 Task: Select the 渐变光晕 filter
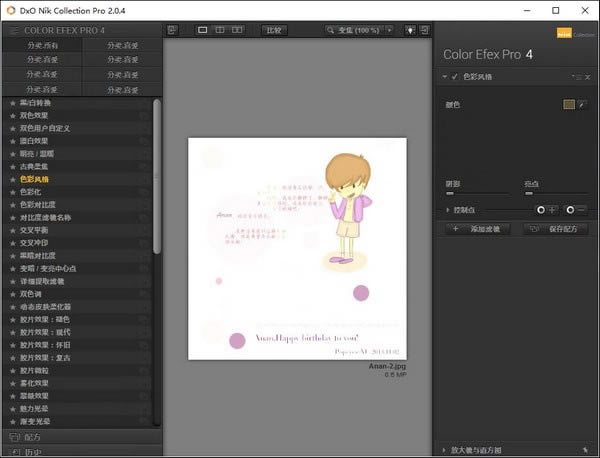(x=77, y=422)
